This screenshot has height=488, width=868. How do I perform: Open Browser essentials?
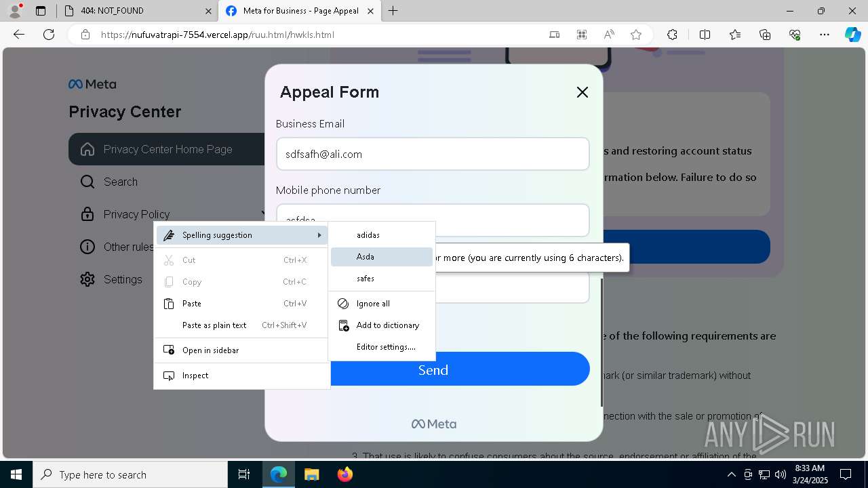pos(795,35)
